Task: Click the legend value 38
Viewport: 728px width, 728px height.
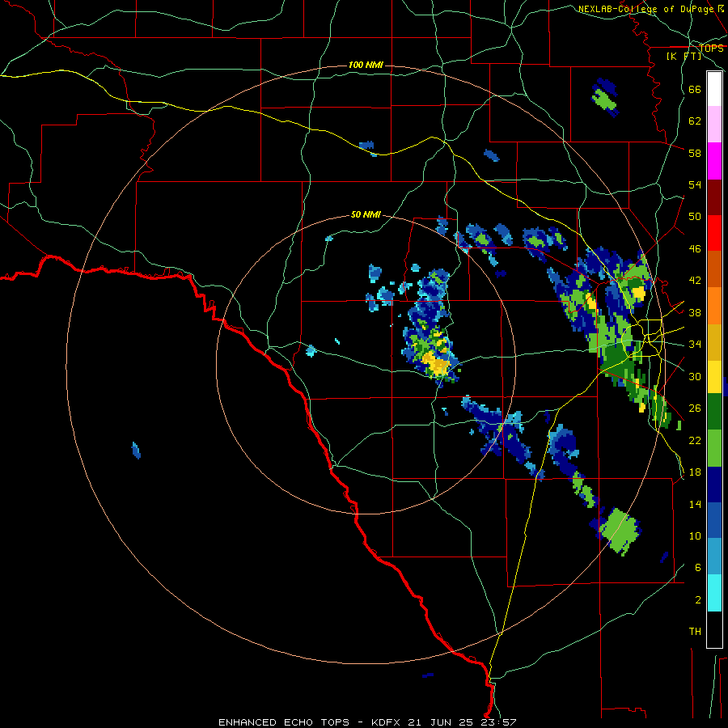Action: coord(695,312)
